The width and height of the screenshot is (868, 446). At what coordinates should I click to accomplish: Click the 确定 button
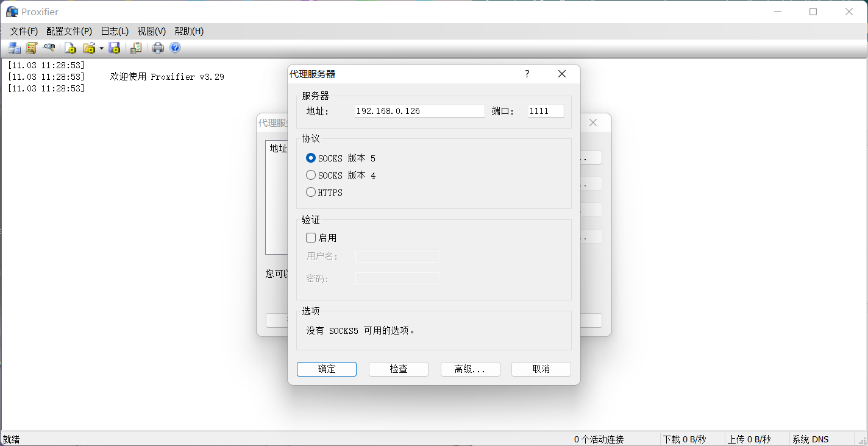[327, 369]
